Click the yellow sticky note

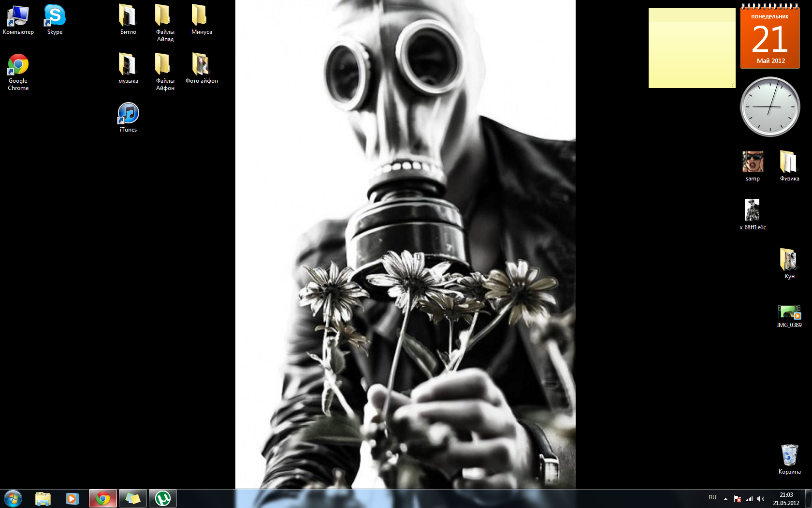coord(692,48)
